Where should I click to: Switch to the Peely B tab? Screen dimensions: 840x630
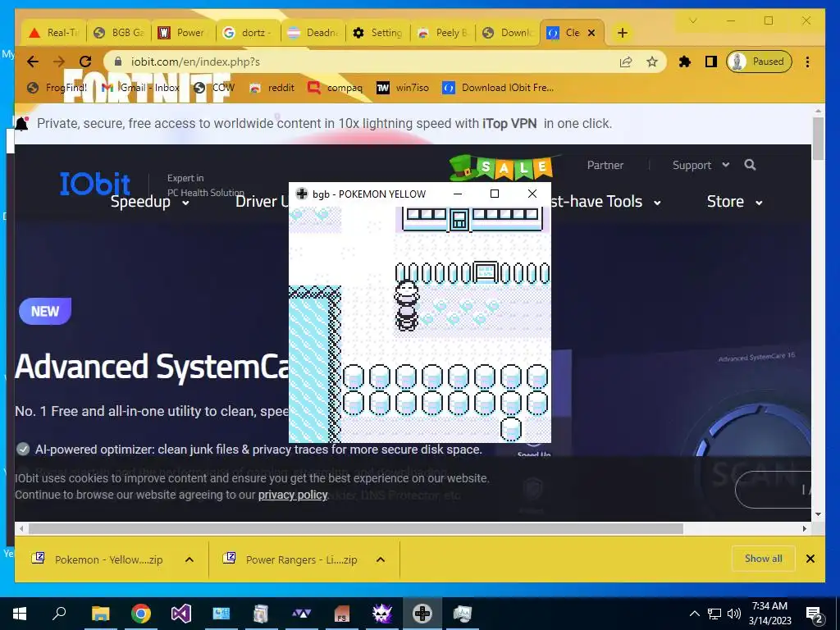[x=442, y=33]
